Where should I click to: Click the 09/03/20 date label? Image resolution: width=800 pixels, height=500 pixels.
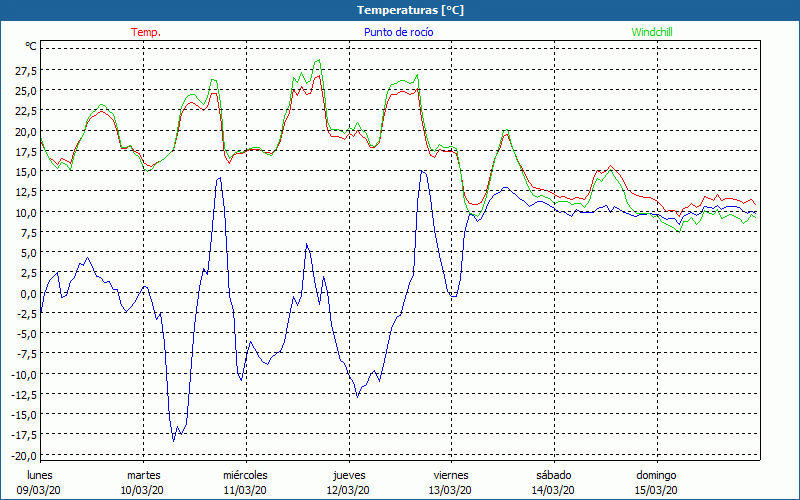pyautogui.click(x=39, y=490)
